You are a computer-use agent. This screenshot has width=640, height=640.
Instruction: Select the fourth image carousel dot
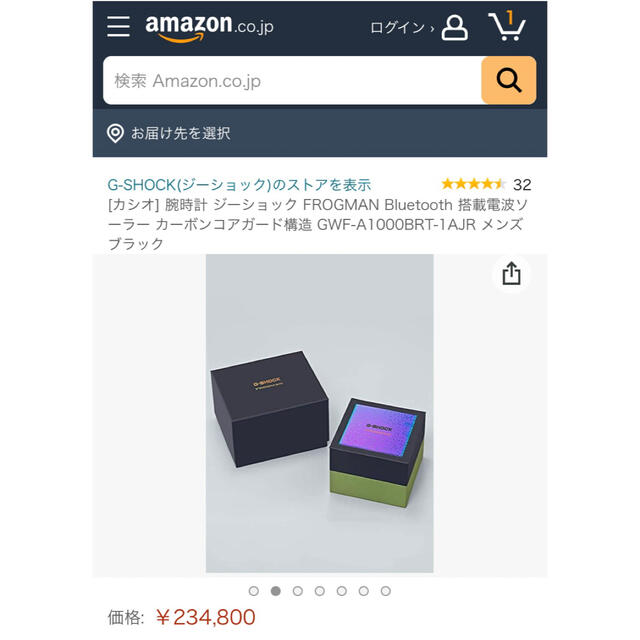[320, 591]
